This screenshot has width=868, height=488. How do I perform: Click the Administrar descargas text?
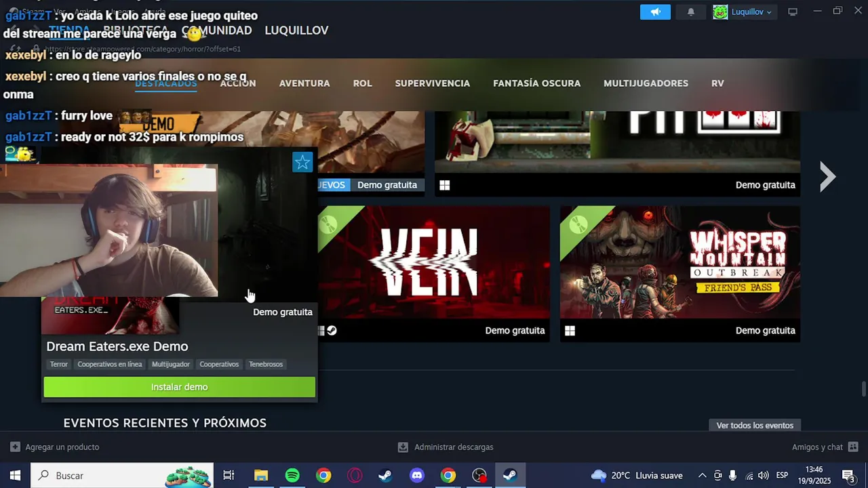(454, 447)
